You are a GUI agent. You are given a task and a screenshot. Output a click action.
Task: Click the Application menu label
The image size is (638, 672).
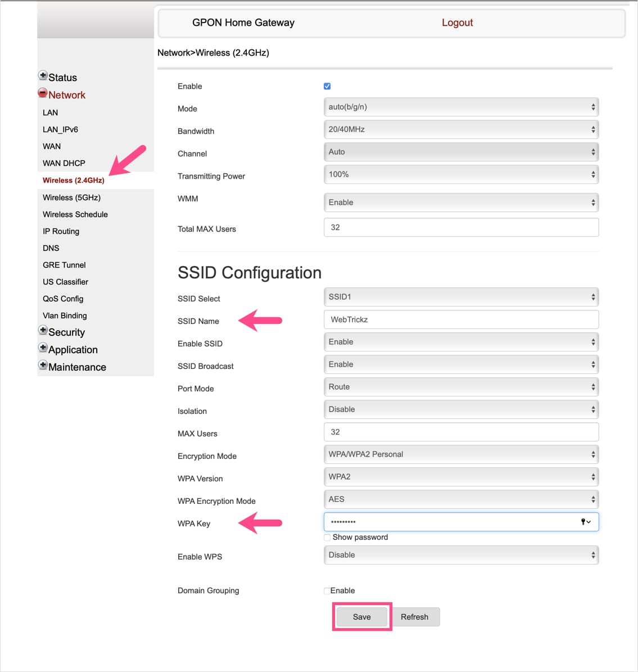(x=73, y=350)
